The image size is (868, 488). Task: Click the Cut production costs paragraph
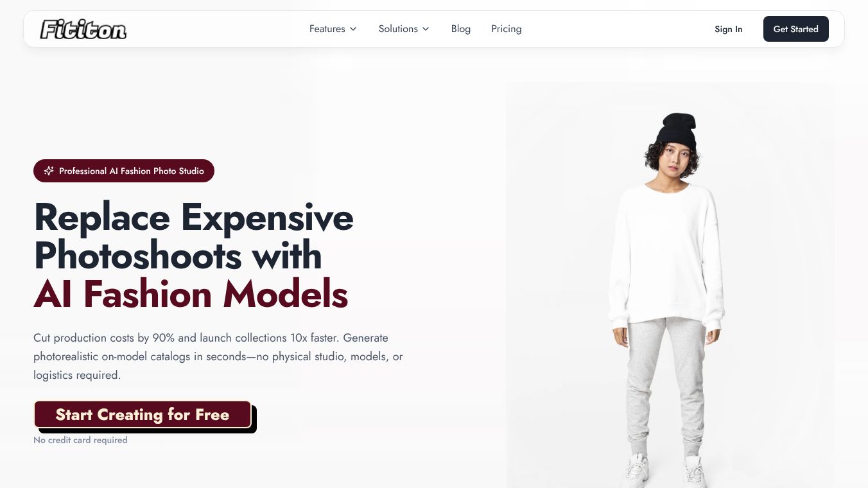(218, 356)
